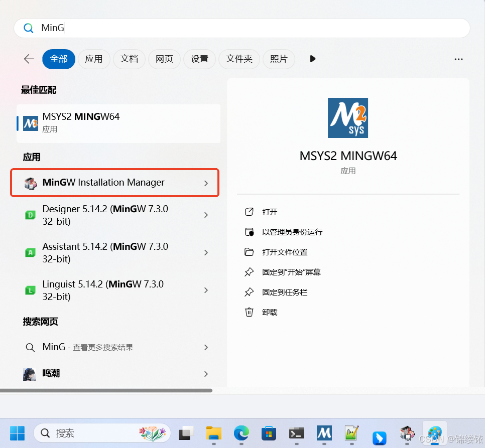Open the terminal app on taskbar
Image resolution: width=485 pixels, height=448 pixels.
(x=296, y=433)
